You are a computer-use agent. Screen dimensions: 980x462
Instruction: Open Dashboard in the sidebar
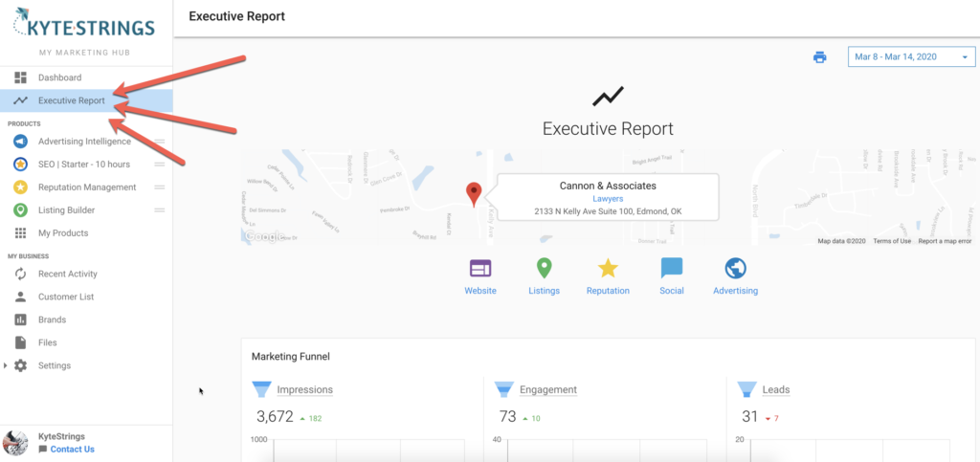pyautogui.click(x=59, y=77)
